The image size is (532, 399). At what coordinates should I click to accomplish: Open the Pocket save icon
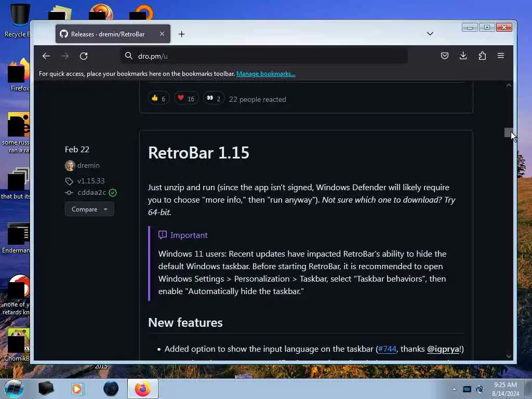coord(445,56)
